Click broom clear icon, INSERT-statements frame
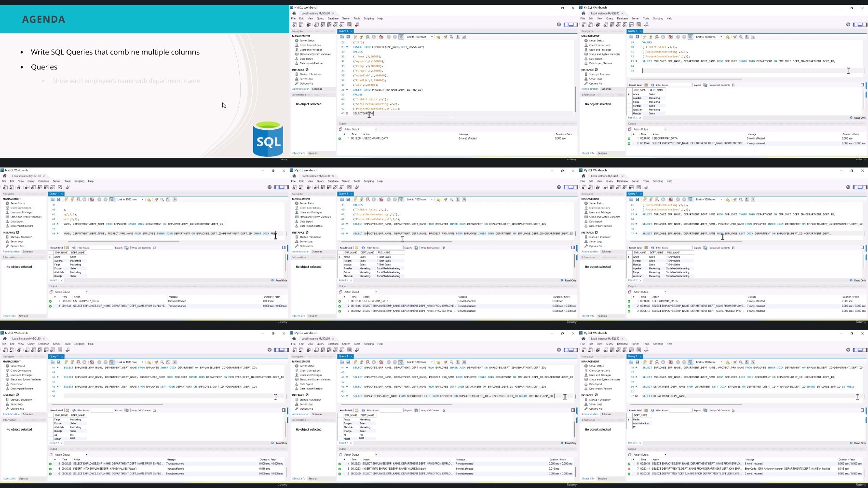This screenshot has width=868, height=488. coord(446,37)
